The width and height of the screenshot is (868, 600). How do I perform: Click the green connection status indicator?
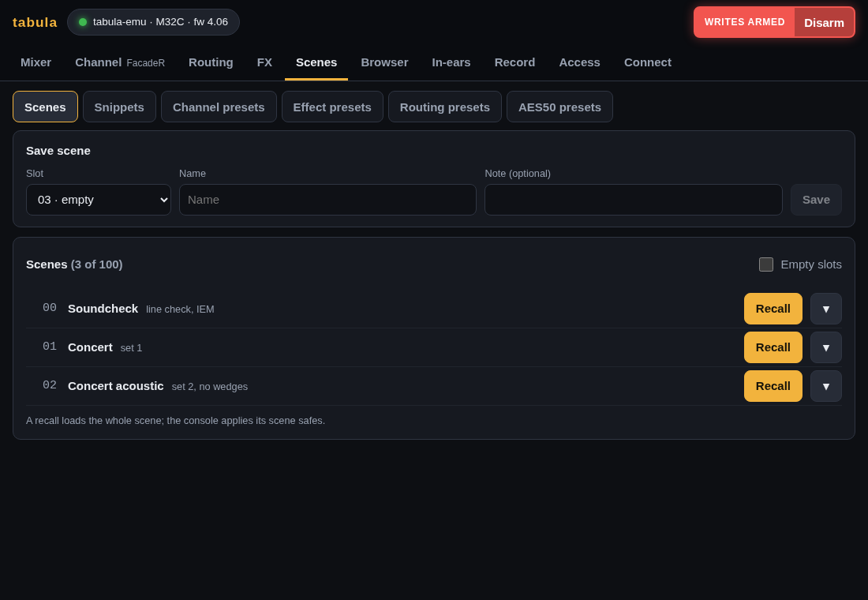tap(83, 22)
